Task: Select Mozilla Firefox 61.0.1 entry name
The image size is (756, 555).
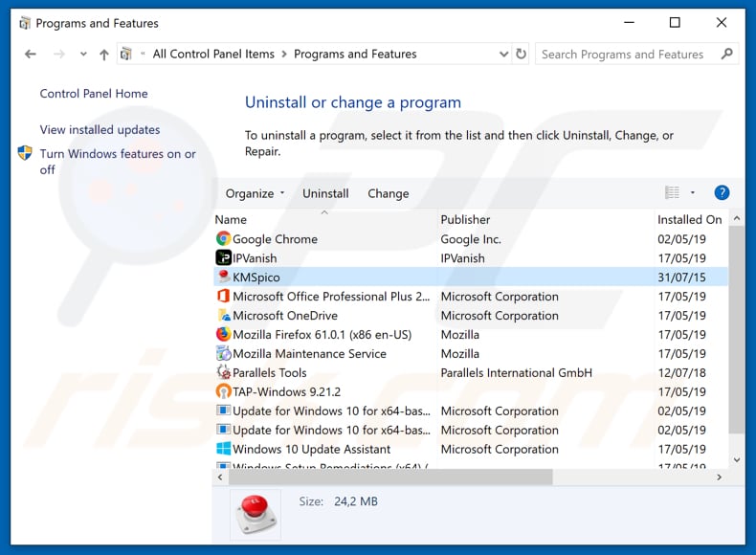Action: click(x=322, y=335)
